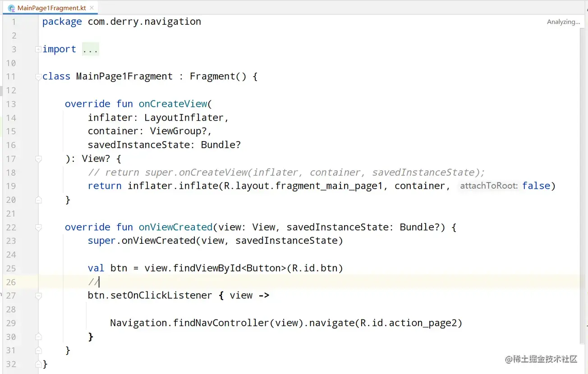Click gutter line number 13
The height and width of the screenshot is (374, 588).
tap(11, 104)
